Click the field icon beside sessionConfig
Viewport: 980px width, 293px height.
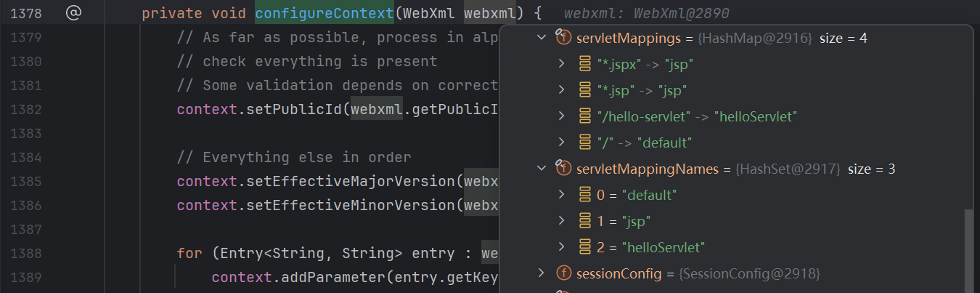(563, 273)
